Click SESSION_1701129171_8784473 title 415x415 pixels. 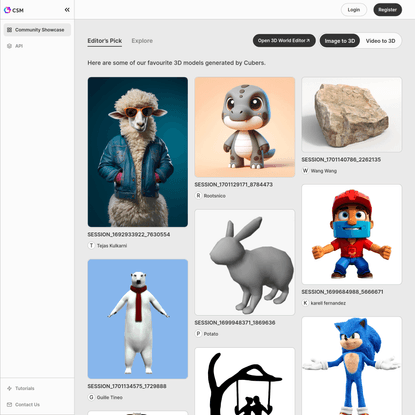[x=234, y=184]
